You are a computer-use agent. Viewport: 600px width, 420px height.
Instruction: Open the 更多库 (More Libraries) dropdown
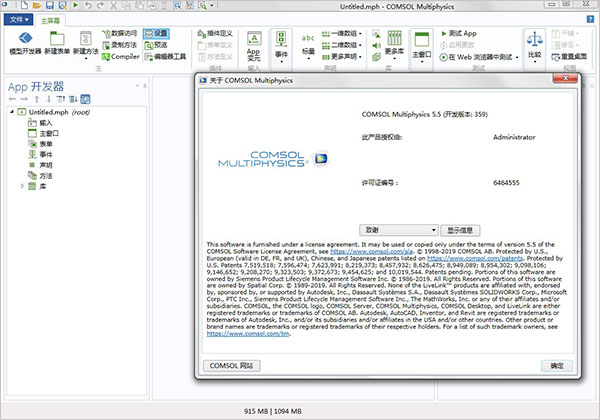pos(394,45)
